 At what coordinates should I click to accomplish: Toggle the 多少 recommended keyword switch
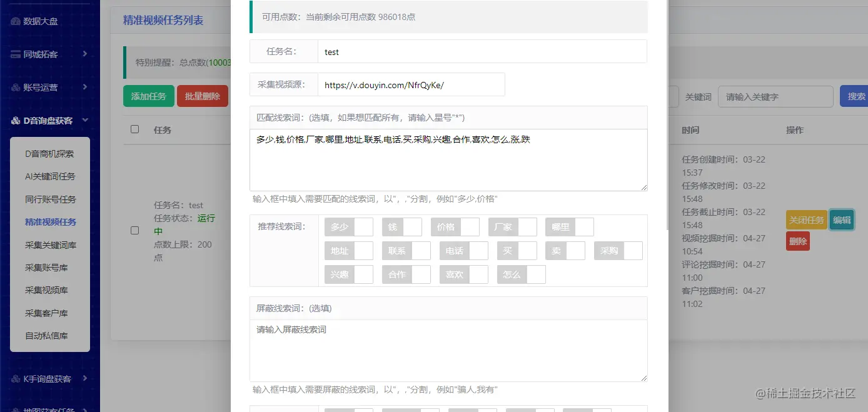[x=349, y=227]
